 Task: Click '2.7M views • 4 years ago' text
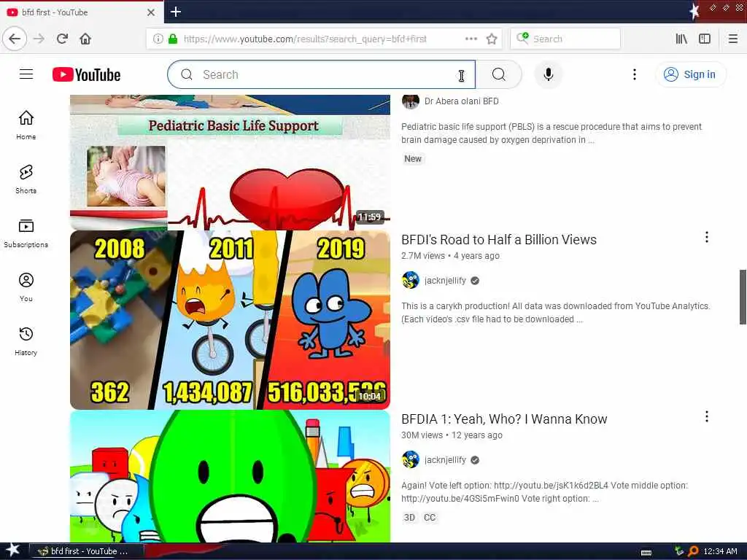(x=450, y=256)
